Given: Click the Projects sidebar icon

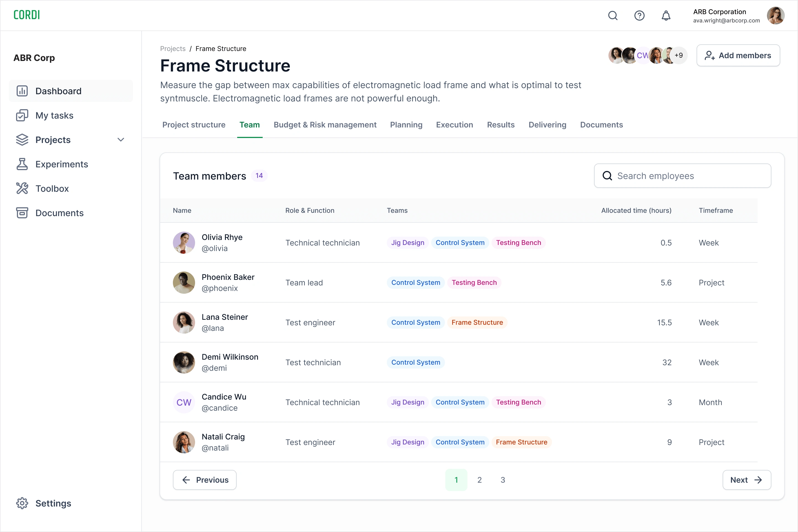Looking at the screenshot, I should (x=21, y=140).
